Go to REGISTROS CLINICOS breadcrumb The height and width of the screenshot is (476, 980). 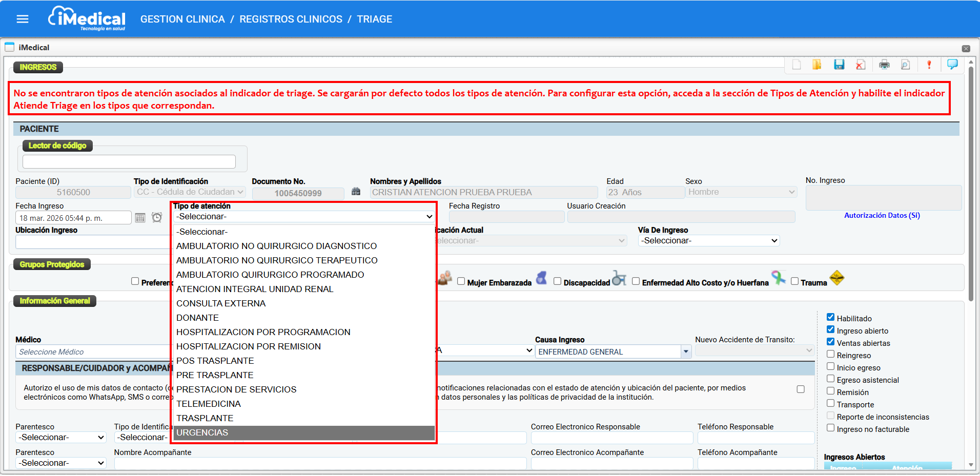pyautogui.click(x=291, y=19)
